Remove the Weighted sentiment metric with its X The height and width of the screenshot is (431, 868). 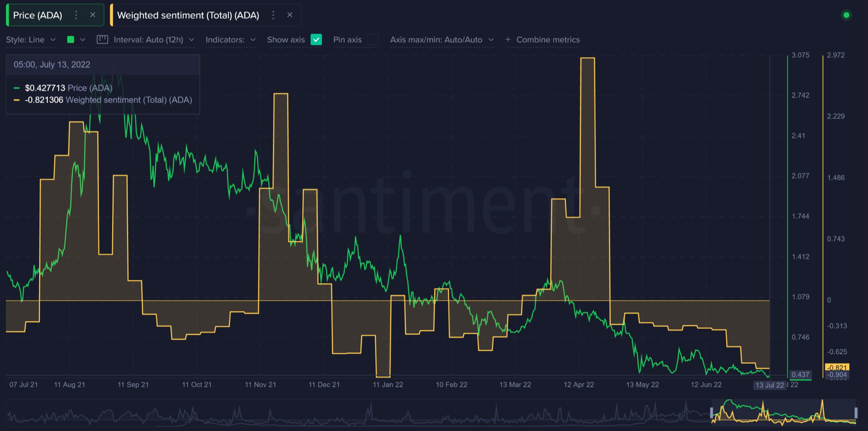(x=289, y=15)
